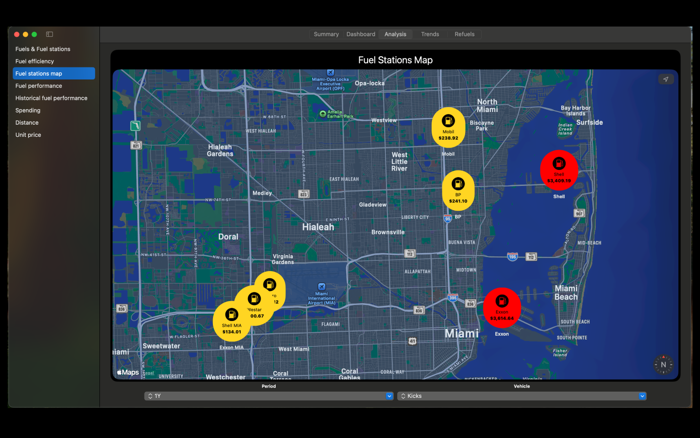Open the Period dropdown showing TY
Screen dimensions: 700x438
[x=269, y=396]
